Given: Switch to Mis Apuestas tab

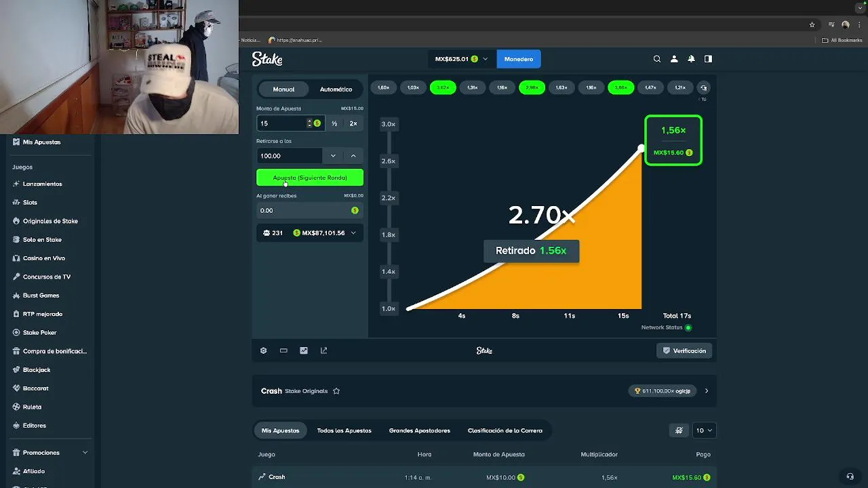Looking at the screenshot, I should point(280,430).
